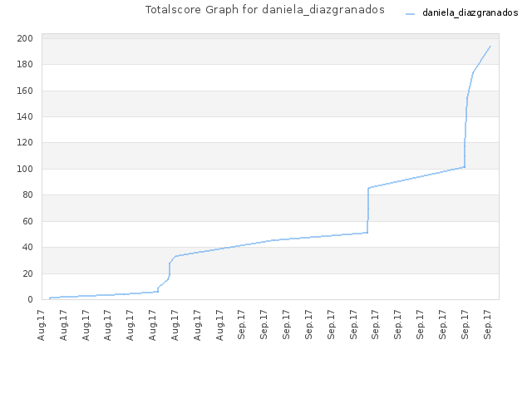The image size is (532, 399).
Task: Click the y-axis label 100
Action: (x=25, y=169)
